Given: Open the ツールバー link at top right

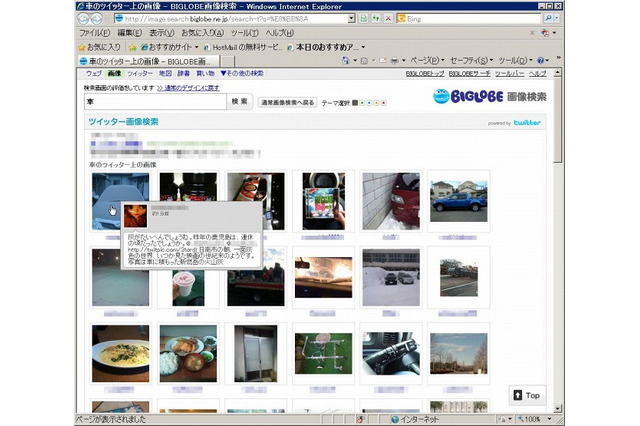Looking at the screenshot, I should click(x=509, y=73).
